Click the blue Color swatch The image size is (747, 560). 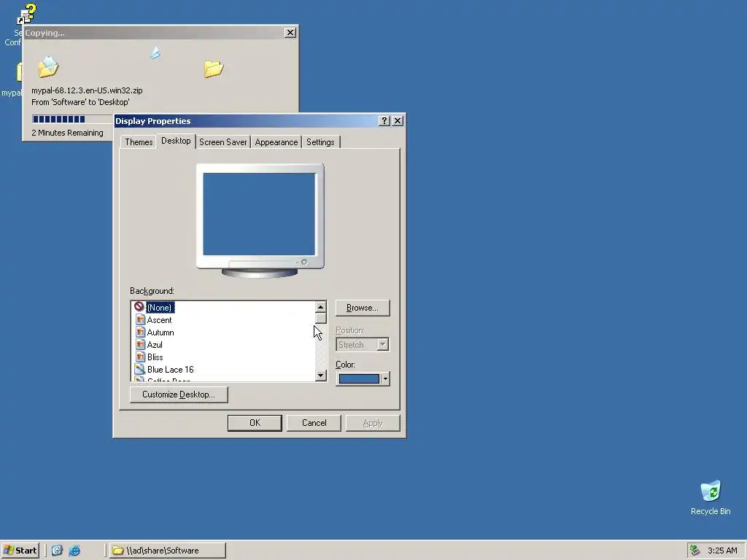[x=359, y=378]
